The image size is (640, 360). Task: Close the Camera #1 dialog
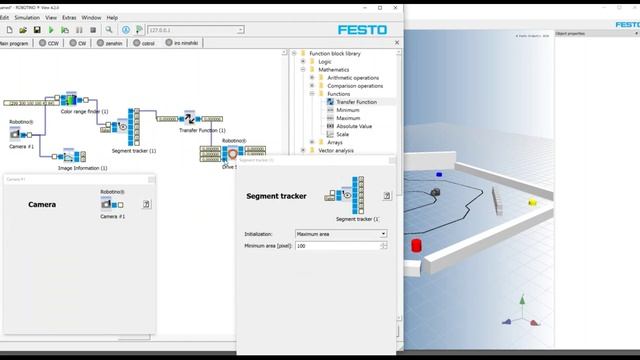click(151, 180)
